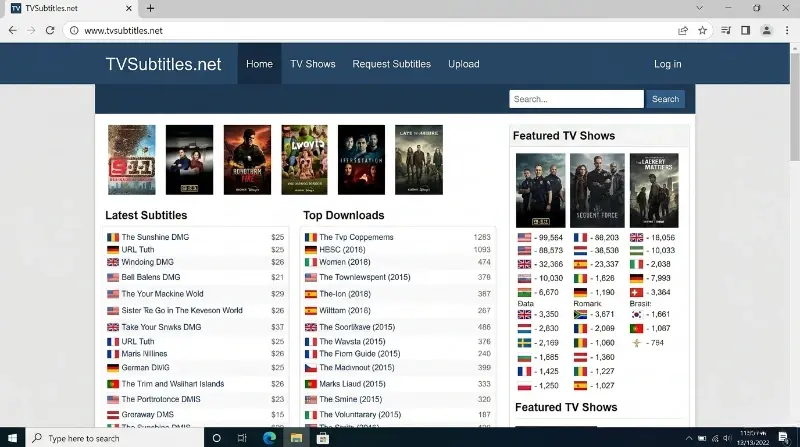
Task: Open the Sequent Force featured poster
Action: (x=597, y=190)
